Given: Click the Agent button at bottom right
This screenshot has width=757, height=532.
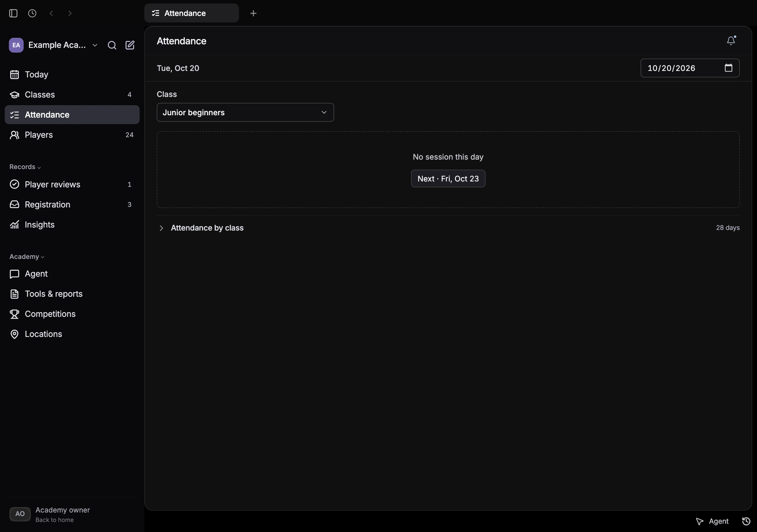Looking at the screenshot, I should click(712, 521).
